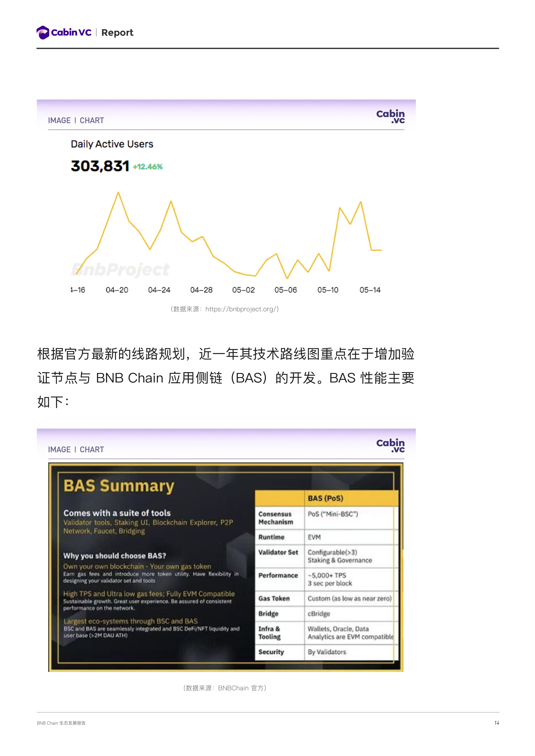Click the 05-14 axis label
This screenshot has width=535, height=756.
[370, 290]
